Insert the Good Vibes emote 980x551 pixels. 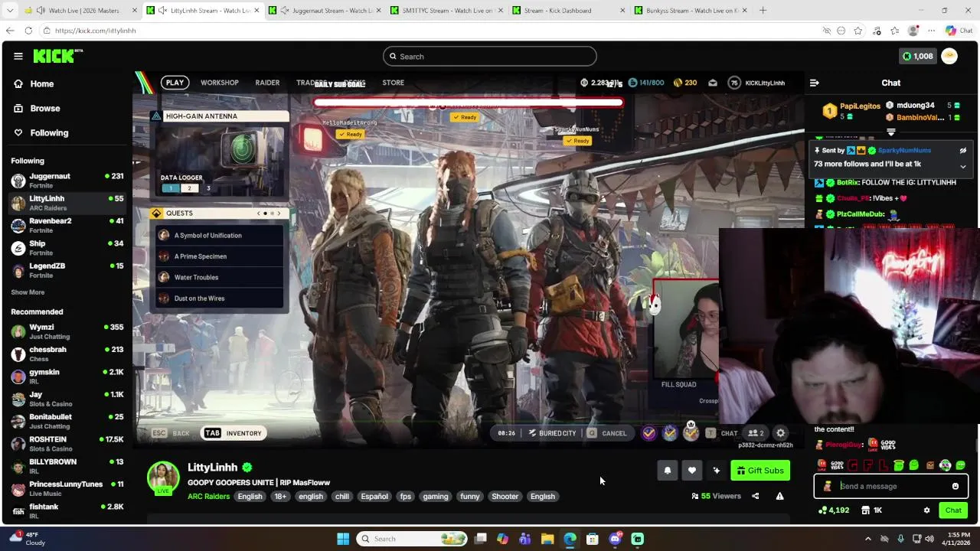[x=837, y=465]
